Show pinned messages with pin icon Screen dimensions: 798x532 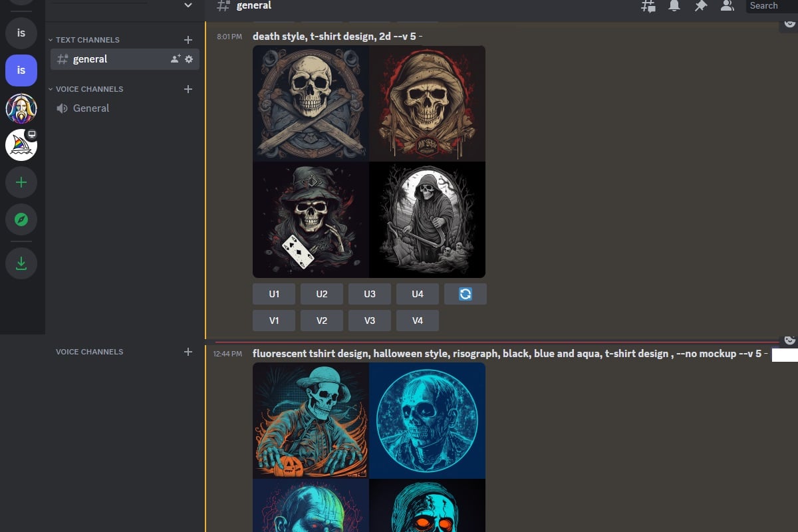(700, 6)
